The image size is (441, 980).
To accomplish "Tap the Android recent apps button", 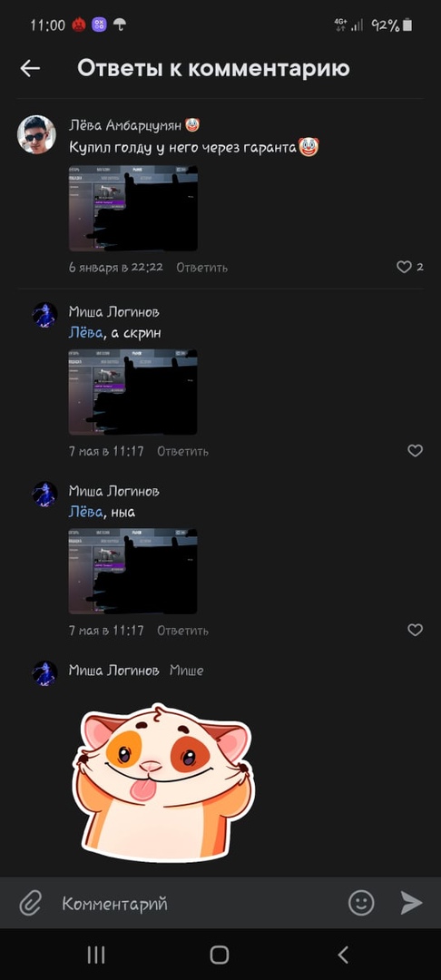I will [95, 955].
